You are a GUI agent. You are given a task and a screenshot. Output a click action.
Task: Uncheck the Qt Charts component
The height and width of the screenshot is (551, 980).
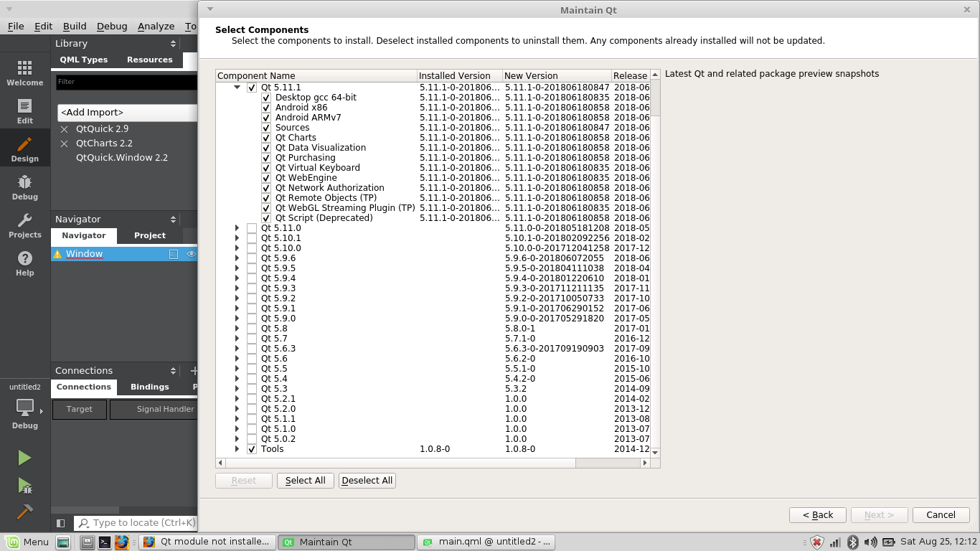(266, 137)
